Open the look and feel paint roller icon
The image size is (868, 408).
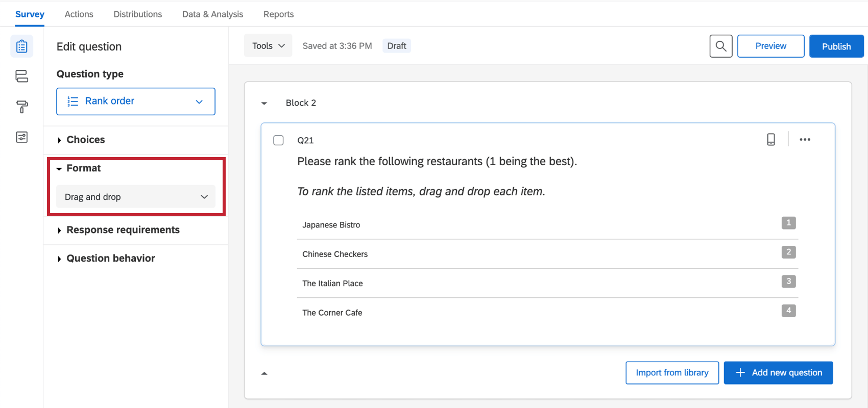[21, 107]
